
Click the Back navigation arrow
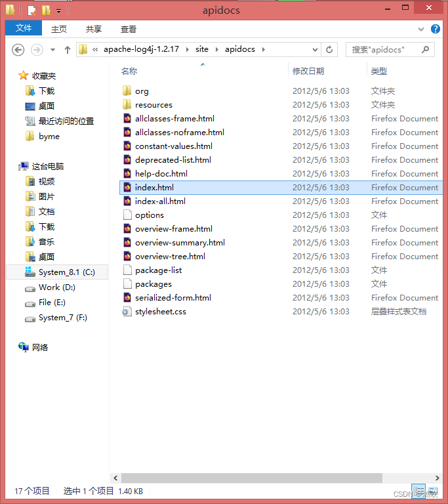click(18, 50)
